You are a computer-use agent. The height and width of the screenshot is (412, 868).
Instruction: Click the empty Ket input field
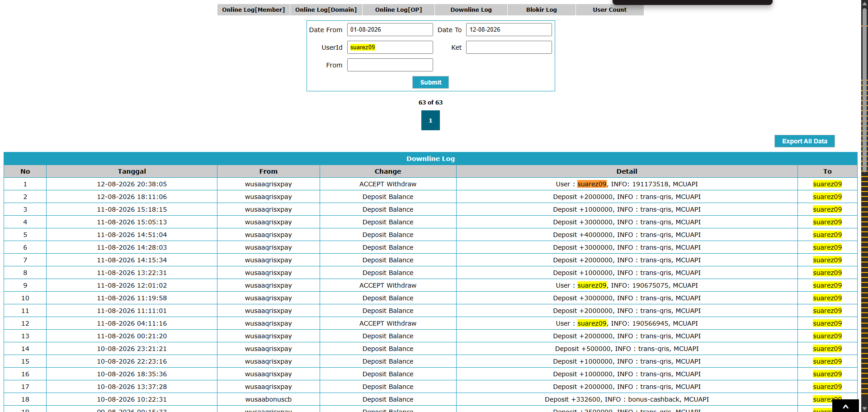coord(509,47)
